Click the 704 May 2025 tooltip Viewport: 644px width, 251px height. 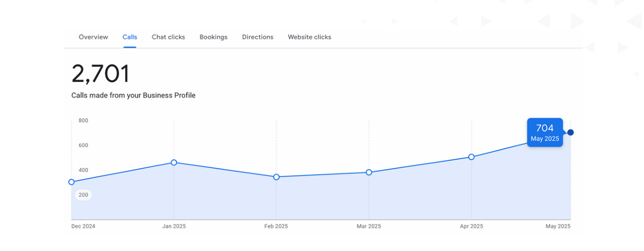(545, 133)
